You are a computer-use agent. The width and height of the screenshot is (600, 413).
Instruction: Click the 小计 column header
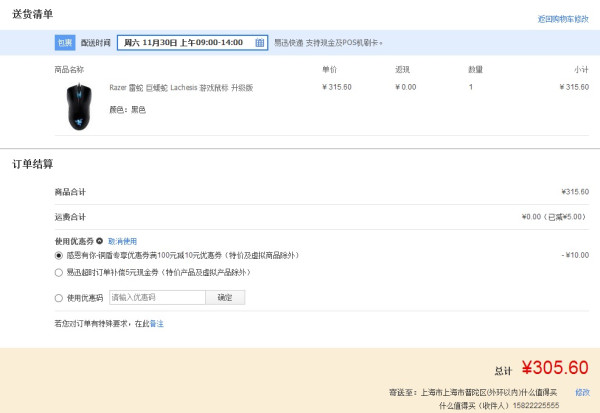pyautogui.click(x=581, y=69)
